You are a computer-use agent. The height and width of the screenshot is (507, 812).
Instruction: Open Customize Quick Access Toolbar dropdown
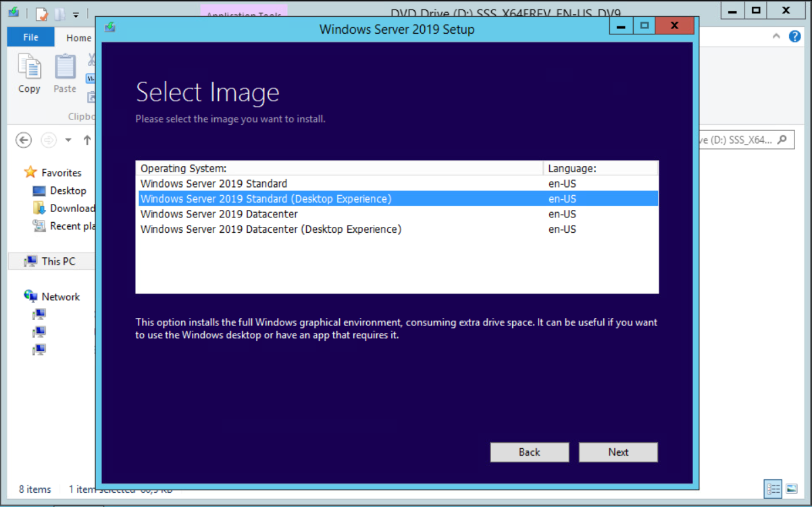76,14
